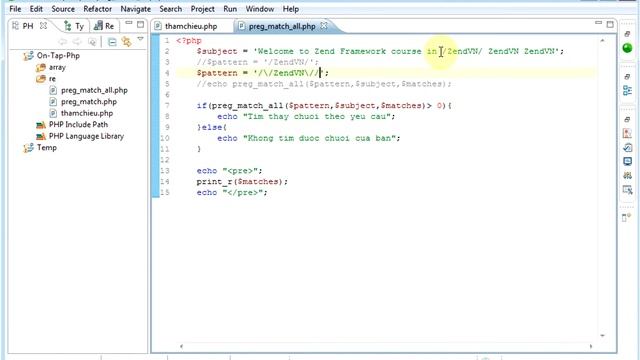Open the Edit menu
The height and width of the screenshot is (360, 640).
[36, 9]
